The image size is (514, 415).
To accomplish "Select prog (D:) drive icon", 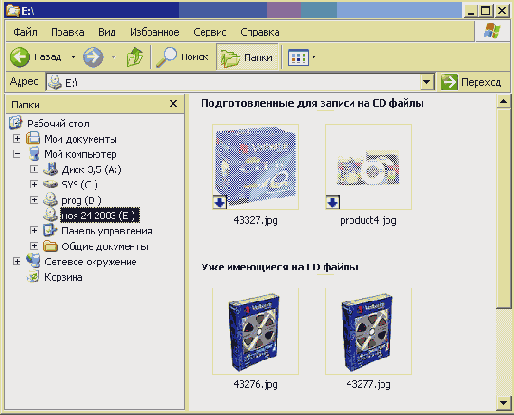I will pyautogui.click(x=50, y=199).
